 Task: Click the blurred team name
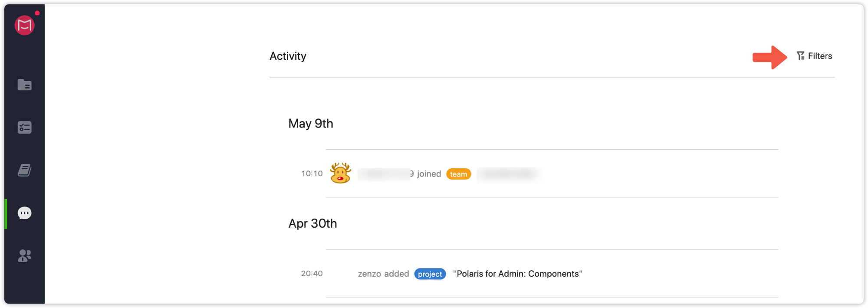508,174
